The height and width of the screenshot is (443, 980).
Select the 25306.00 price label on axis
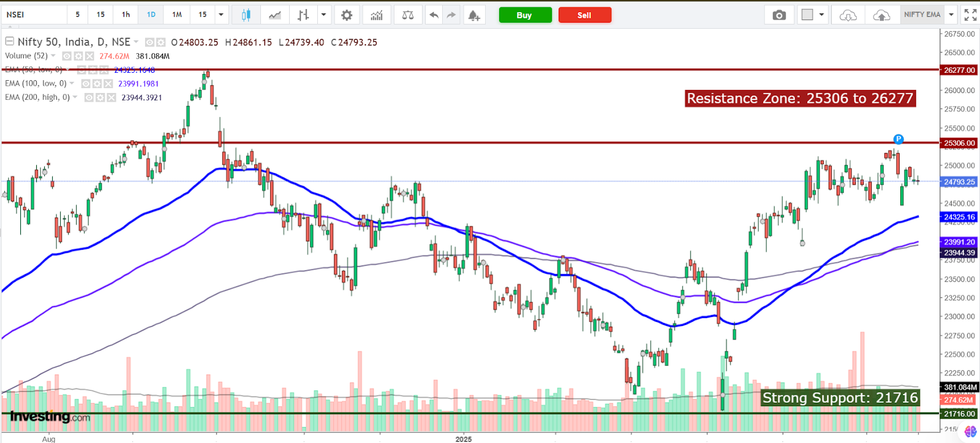point(959,143)
